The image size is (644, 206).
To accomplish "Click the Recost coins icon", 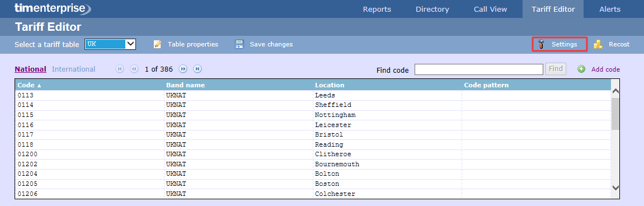I will [598, 44].
